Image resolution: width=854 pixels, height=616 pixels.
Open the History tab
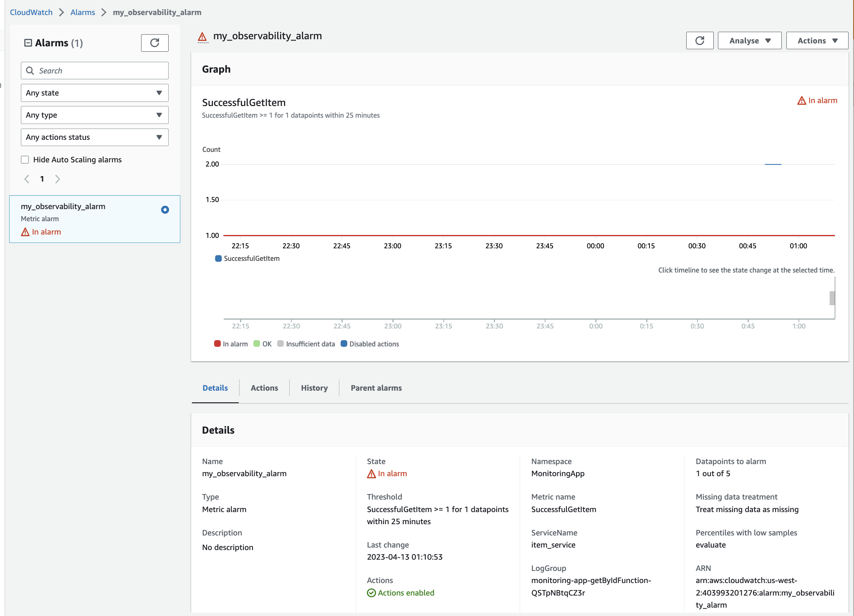pos(314,388)
